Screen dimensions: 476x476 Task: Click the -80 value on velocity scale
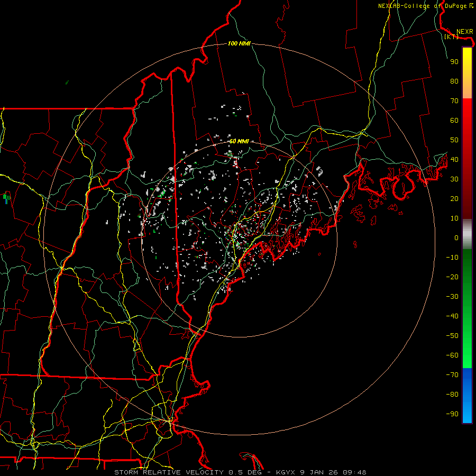452,395
